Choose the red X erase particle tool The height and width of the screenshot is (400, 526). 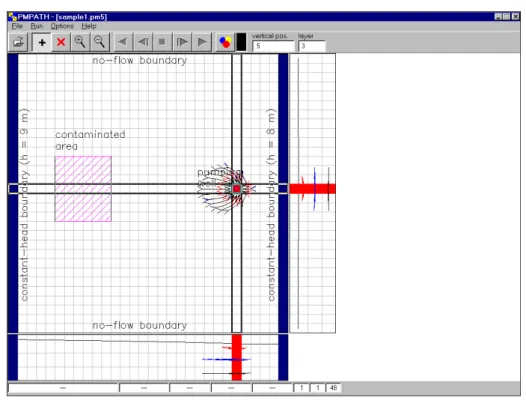coord(61,42)
